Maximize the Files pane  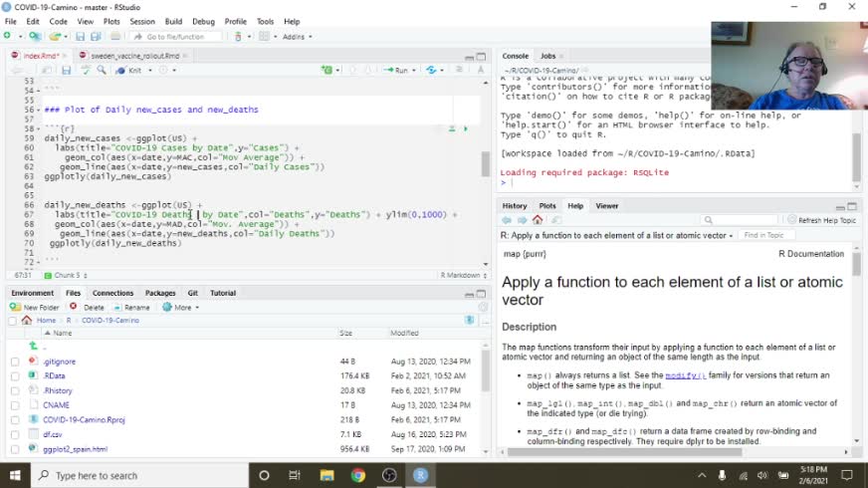pyautogui.click(x=481, y=294)
